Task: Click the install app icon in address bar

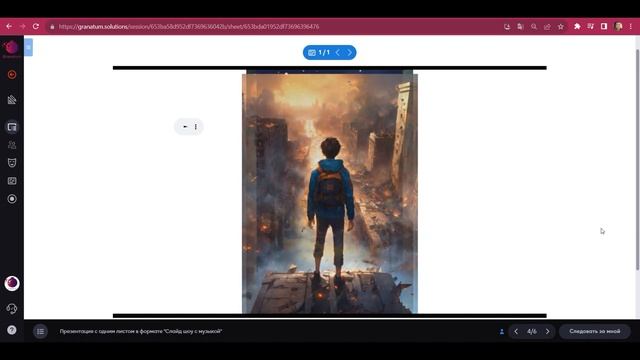Action: tap(507, 27)
